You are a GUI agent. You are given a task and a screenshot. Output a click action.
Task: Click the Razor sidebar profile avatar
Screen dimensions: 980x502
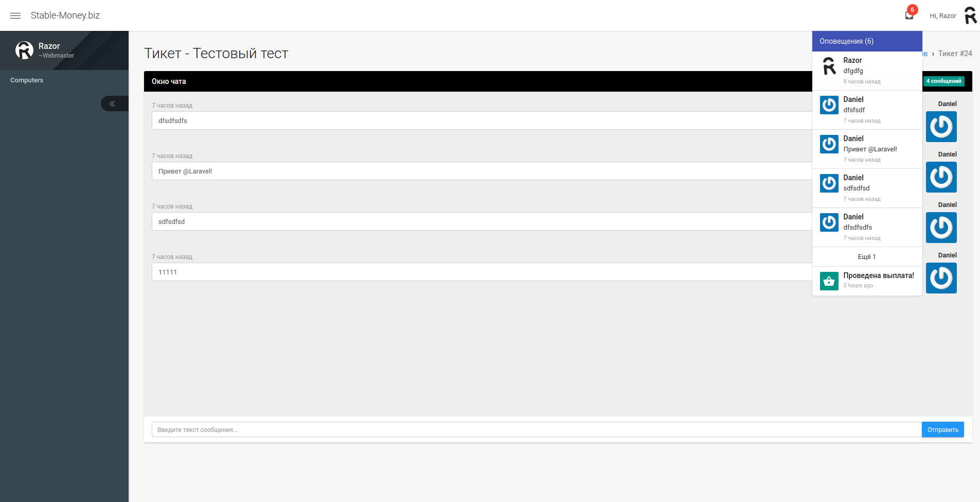coord(24,50)
